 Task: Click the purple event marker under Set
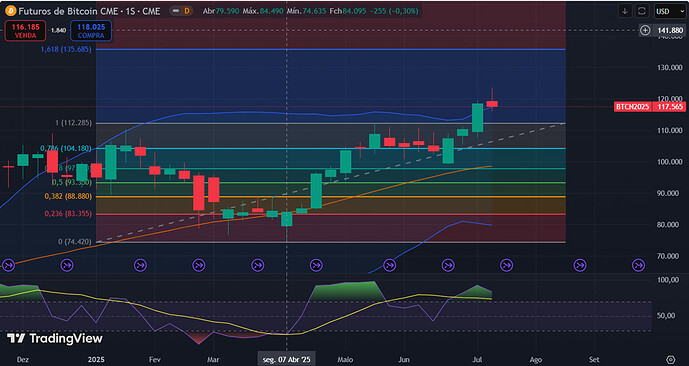click(638, 265)
